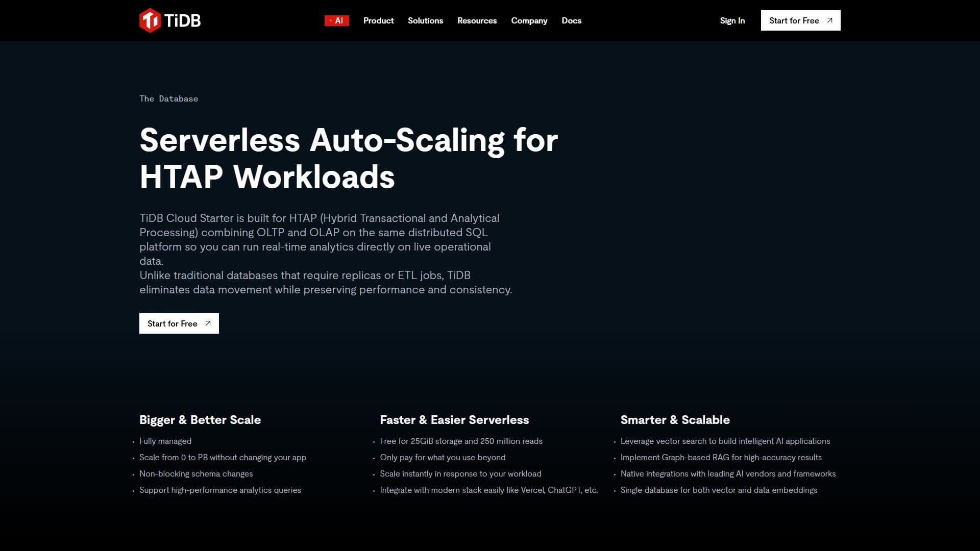The width and height of the screenshot is (980, 551).
Task: Open the Product menu
Action: click(378, 20)
